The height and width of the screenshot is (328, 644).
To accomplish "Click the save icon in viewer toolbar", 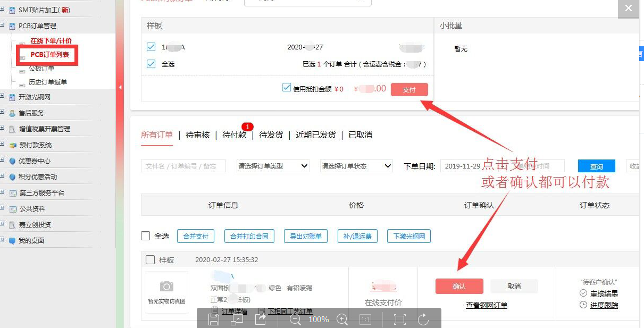I will coord(214,319).
